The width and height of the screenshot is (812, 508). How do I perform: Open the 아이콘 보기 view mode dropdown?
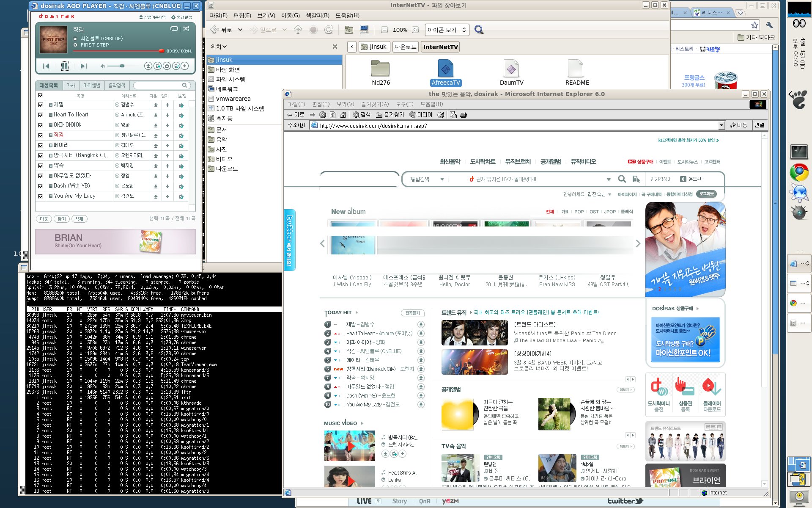(447, 30)
